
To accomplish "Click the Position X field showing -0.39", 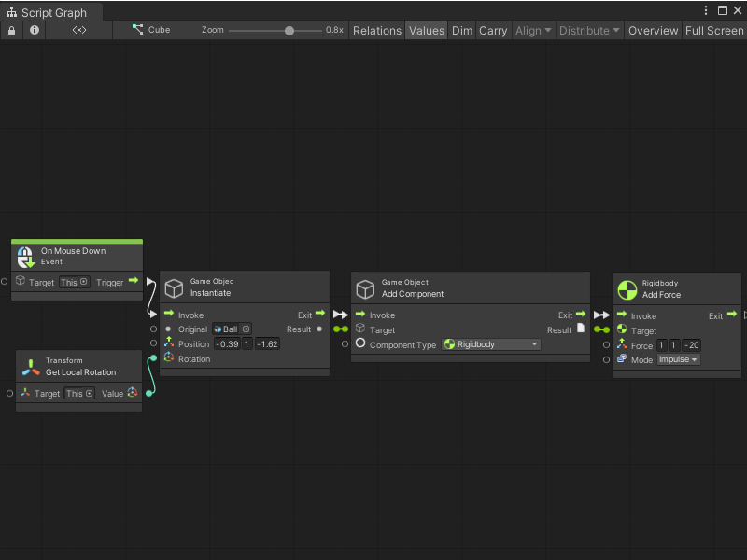I will [227, 343].
